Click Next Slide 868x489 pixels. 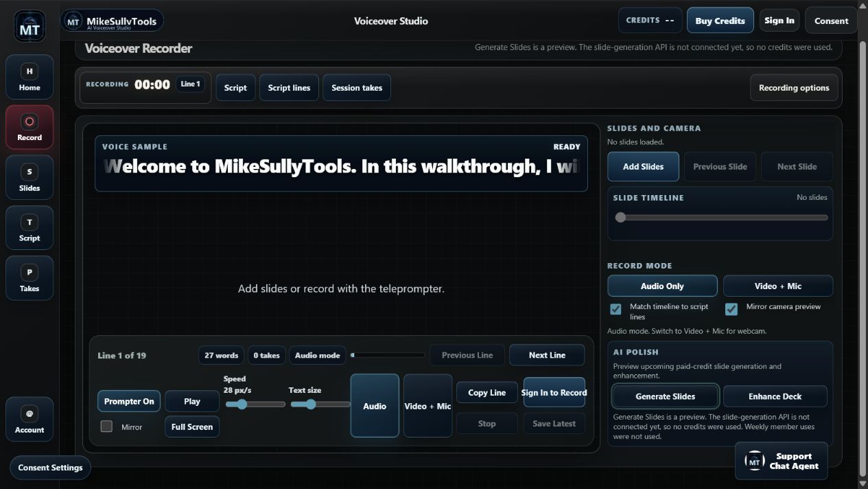coord(797,166)
